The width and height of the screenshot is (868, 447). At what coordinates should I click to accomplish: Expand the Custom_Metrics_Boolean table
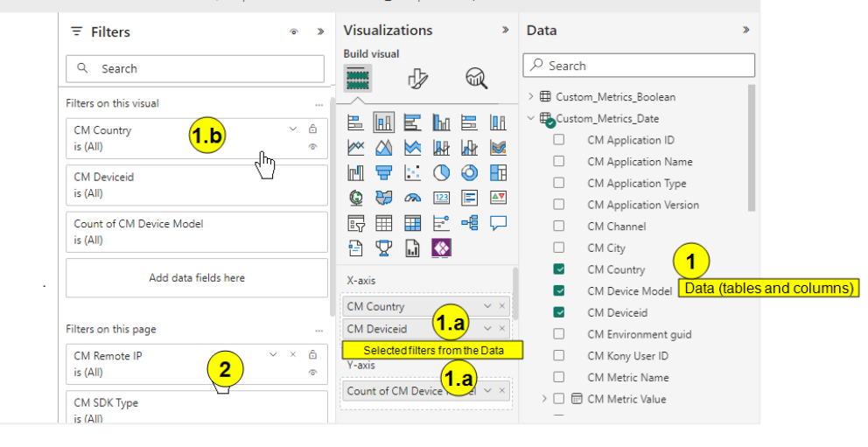531,96
